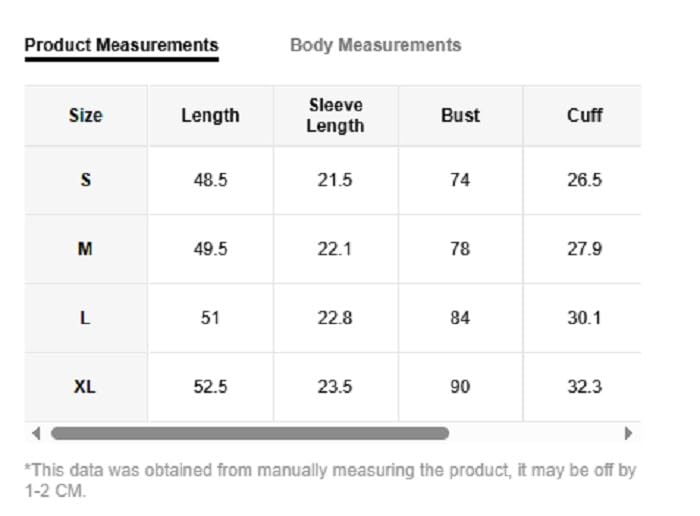Select the XL size row label
Image resolution: width=700 pixels, height=516 pixels.
tap(85, 386)
